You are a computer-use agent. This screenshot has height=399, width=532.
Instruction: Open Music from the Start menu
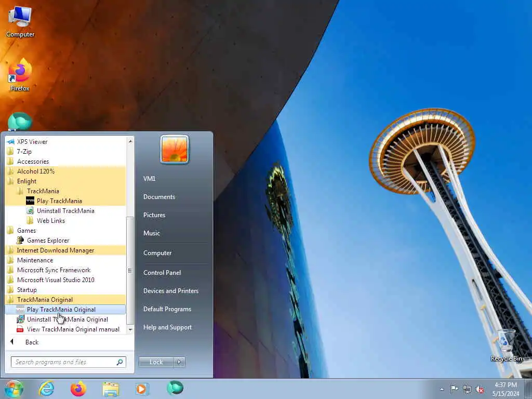152,233
